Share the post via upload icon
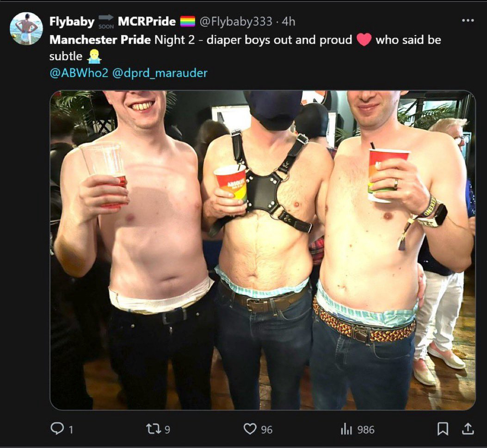This screenshot has height=448, width=487. 467,429
